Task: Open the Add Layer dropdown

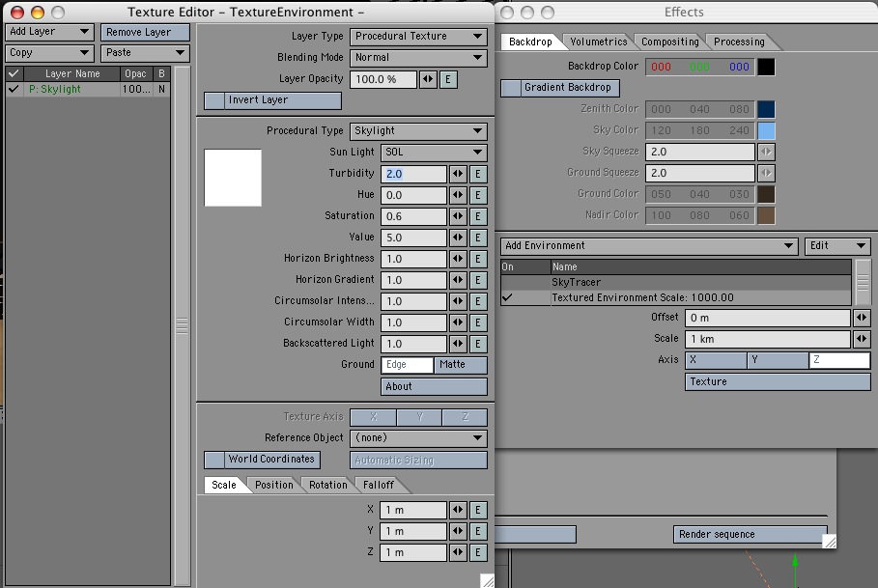Action: [49, 32]
